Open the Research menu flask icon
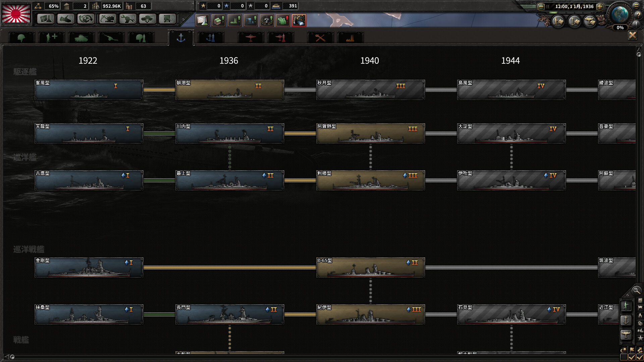The width and height of the screenshot is (644, 362). pyautogui.click(x=45, y=19)
